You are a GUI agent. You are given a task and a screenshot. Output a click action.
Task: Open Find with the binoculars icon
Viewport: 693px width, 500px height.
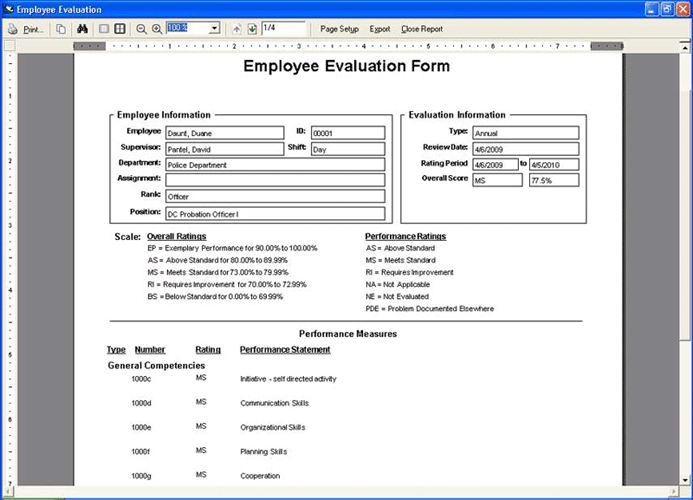click(x=83, y=29)
